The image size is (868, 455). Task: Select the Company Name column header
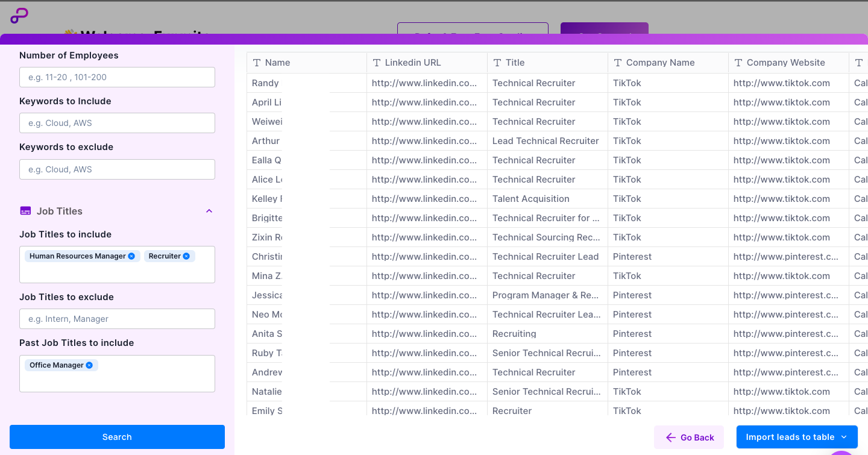pos(660,63)
